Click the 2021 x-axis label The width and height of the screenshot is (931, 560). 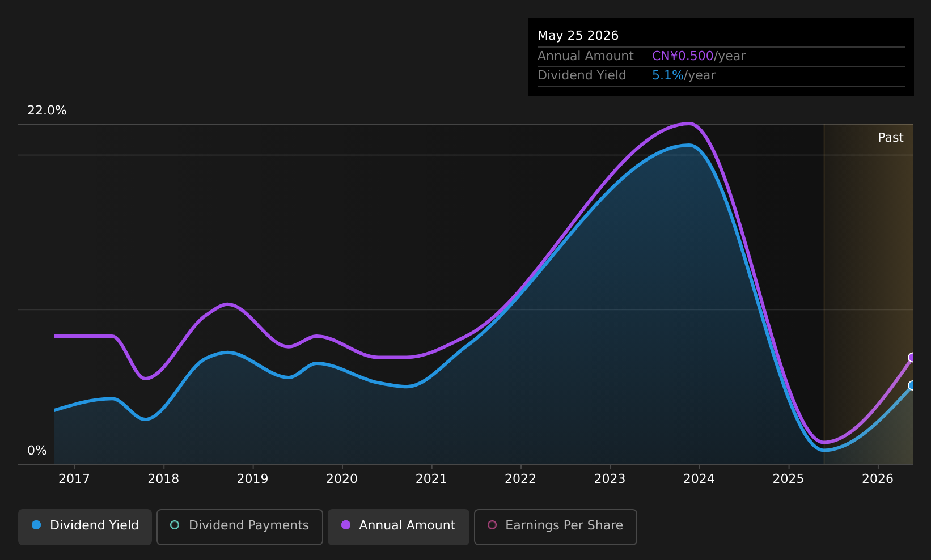coord(431,479)
